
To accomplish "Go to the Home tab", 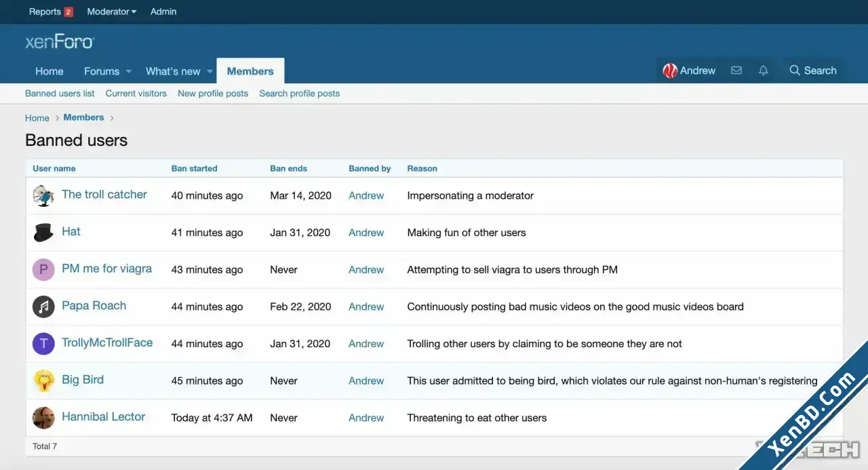I will [x=50, y=71].
